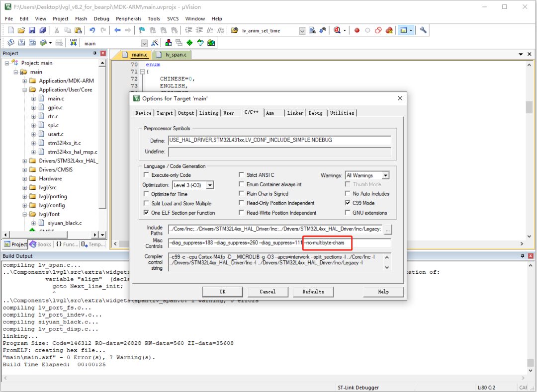Collapse the lvgl/font folder
The height and width of the screenshot is (392, 537).
tap(25, 214)
